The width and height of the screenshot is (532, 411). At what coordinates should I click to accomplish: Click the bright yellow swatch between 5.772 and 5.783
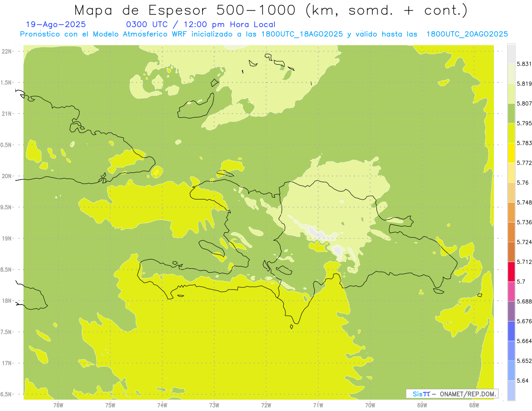pyautogui.click(x=511, y=153)
